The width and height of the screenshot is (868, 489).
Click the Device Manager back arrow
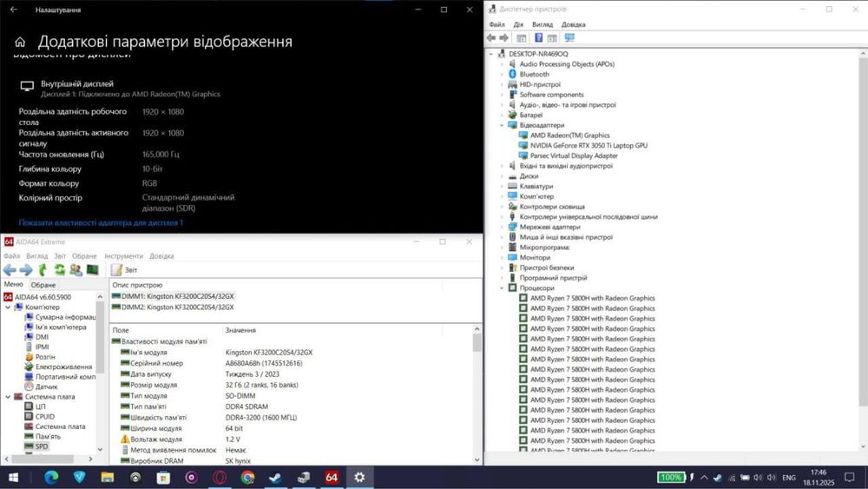[x=491, y=37]
